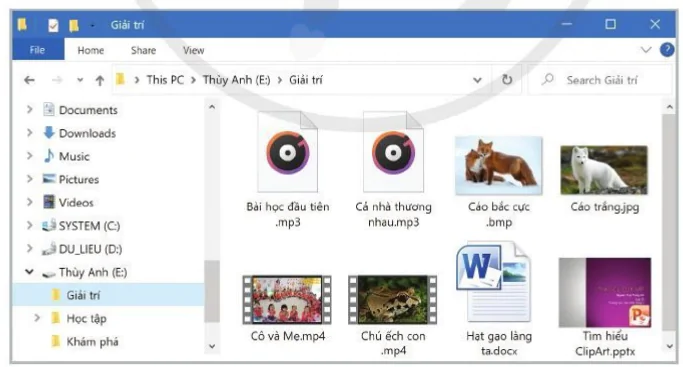Expand the SYSTEM (C:) tree node
The width and height of the screenshot is (683, 367).
tap(29, 225)
